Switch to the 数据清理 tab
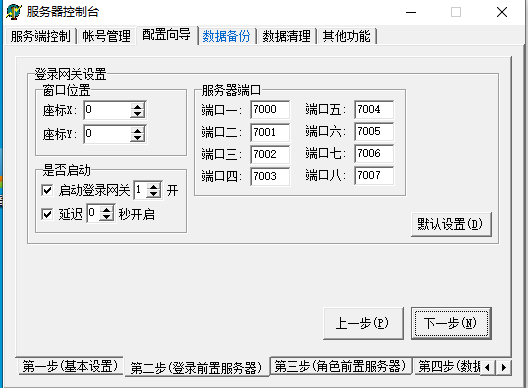Viewport: 528px width, 388px height. point(286,36)
